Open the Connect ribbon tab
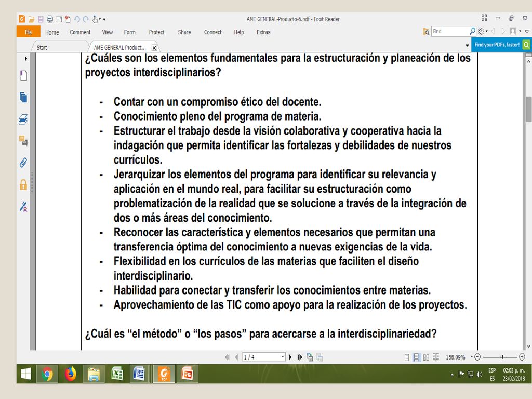The height and width of the screenshot is (399, 532). click(212, 32)
